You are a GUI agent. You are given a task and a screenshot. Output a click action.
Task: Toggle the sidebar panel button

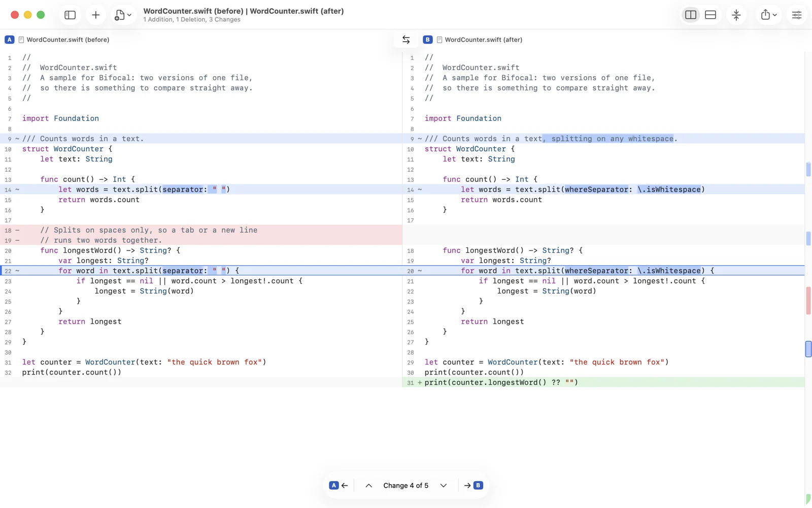point(70,15)
